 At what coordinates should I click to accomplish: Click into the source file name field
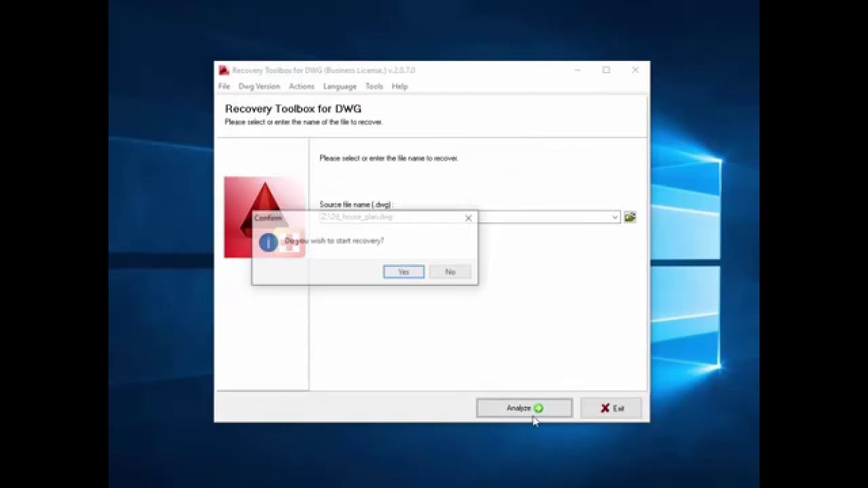(542, 218)
